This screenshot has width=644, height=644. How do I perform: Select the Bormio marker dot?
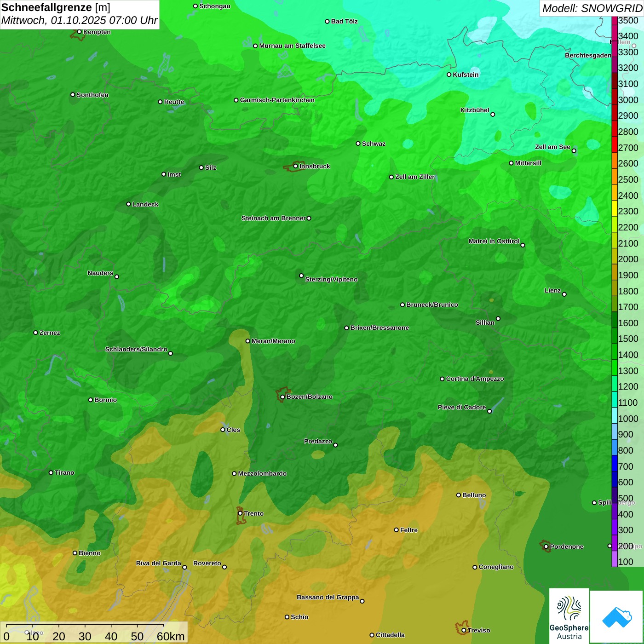(91, 400)
